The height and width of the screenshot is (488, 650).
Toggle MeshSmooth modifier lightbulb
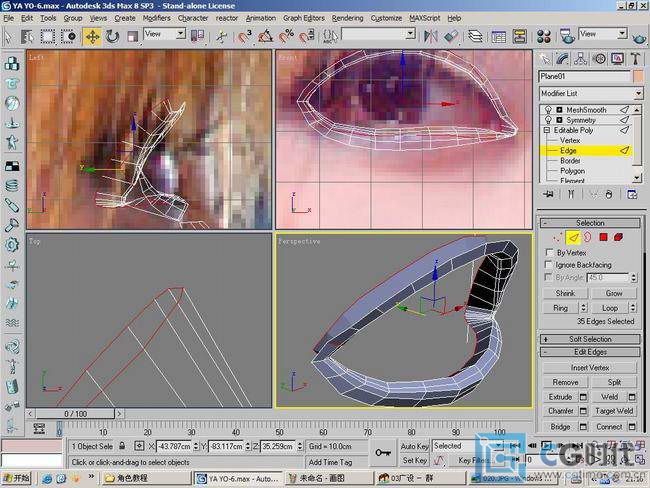point(548,110)
